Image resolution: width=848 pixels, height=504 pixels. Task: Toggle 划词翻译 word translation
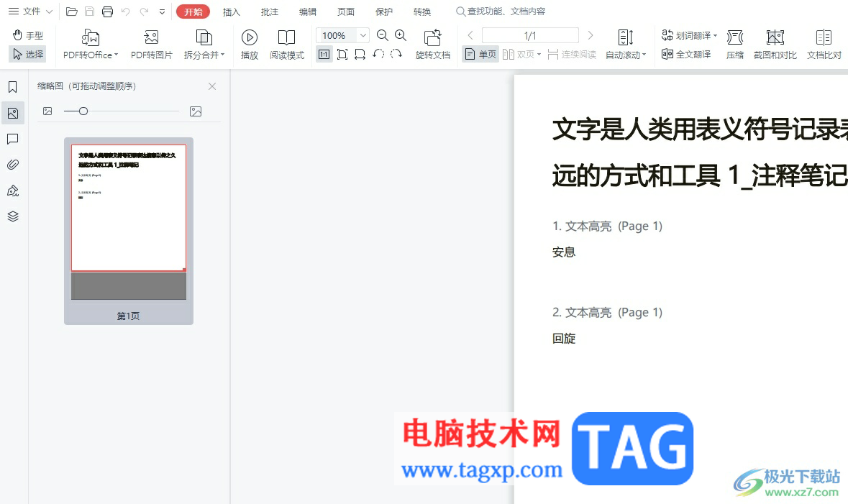(685, 35)
